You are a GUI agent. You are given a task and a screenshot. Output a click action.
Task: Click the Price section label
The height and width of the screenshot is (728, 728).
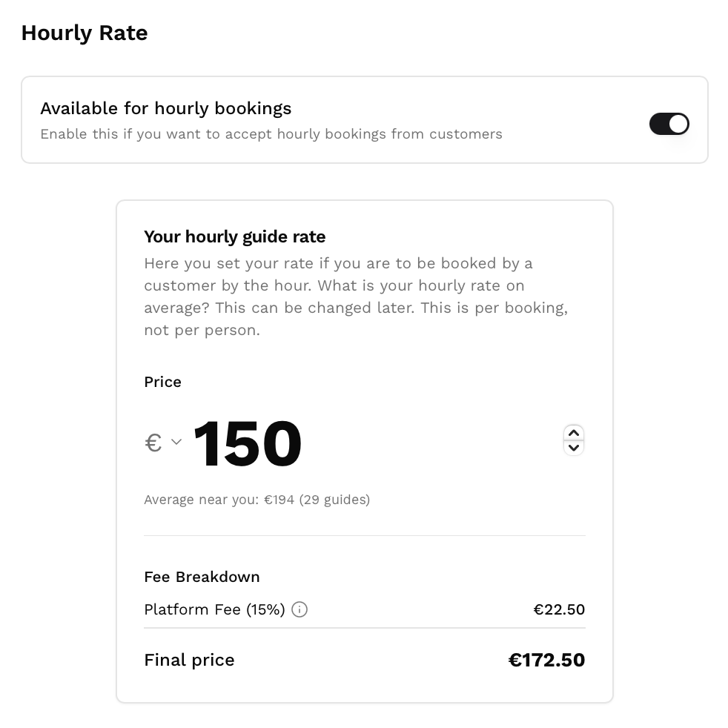(162, 382)
